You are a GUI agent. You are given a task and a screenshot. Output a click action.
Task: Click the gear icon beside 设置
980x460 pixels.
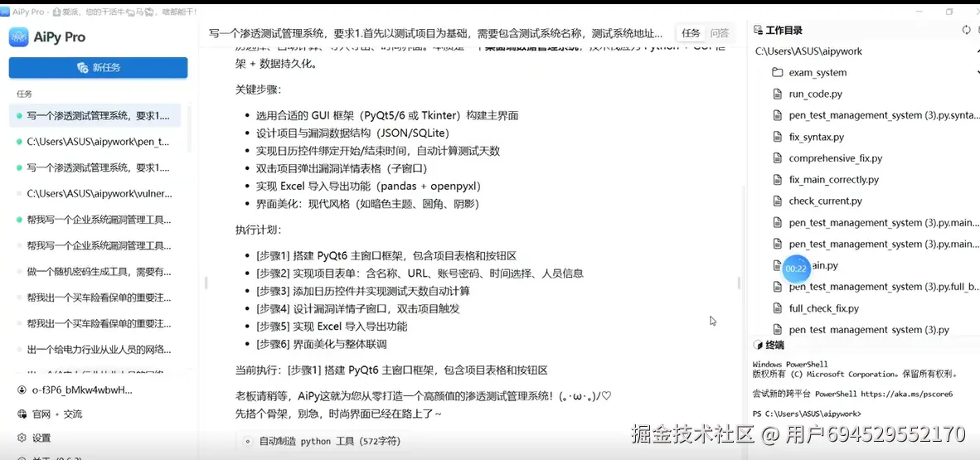coord(22,438)
